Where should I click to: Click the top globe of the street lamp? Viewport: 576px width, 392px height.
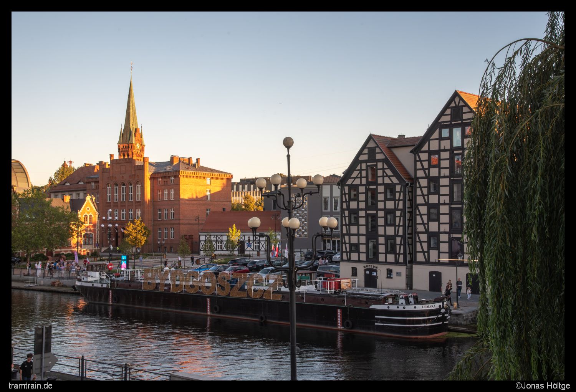(x=288, y=142)
